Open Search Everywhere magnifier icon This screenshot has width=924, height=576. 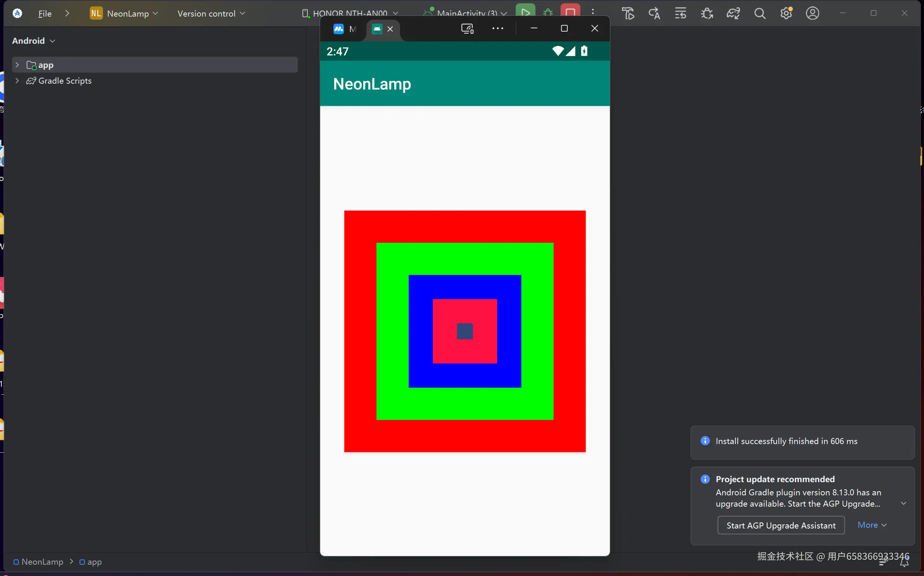[x=760, y=14]
